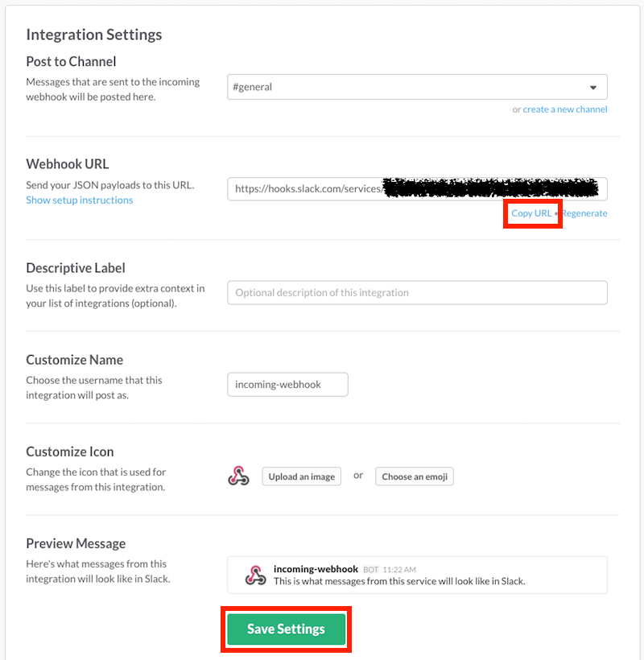Screen dimensions: 644x660
Task: Click the preview message body text
Action: point(399,581)
